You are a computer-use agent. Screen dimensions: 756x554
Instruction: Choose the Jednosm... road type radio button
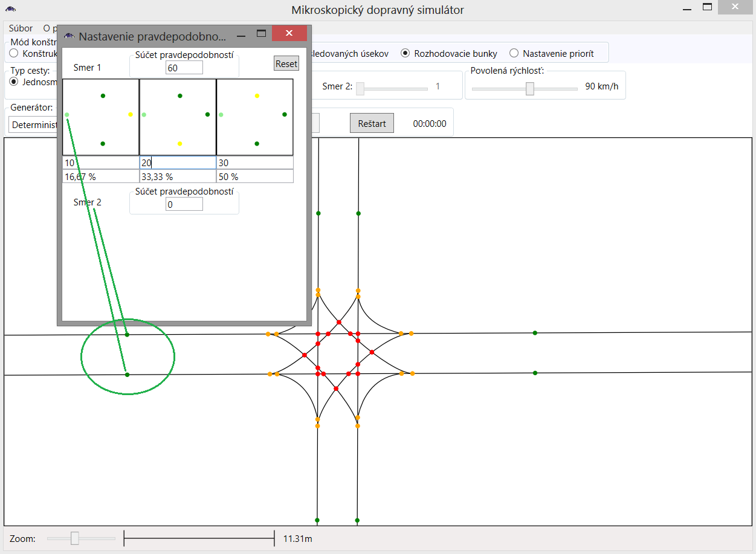(x=14, y=82)
